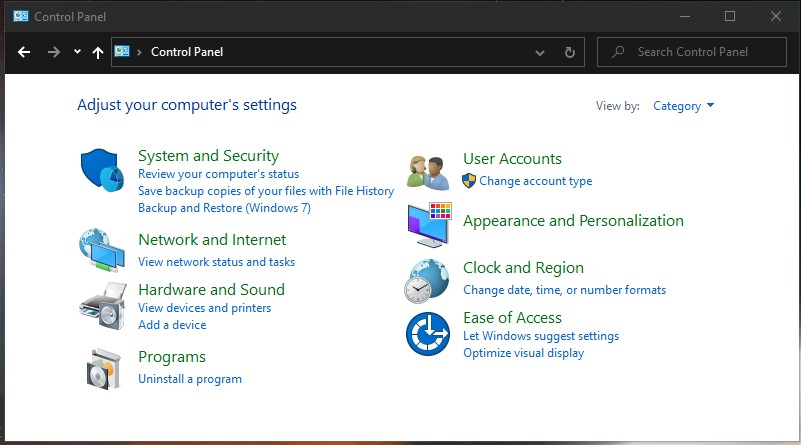Click Let Windows suggest settings
Screen dimensions: 801x445
click(541, 336)
